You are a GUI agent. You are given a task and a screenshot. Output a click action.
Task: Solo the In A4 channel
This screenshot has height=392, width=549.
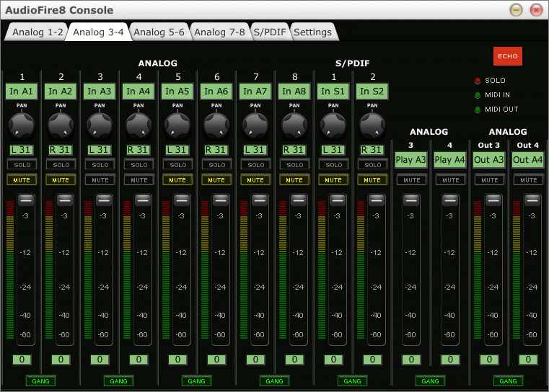[x=139, y=165]
